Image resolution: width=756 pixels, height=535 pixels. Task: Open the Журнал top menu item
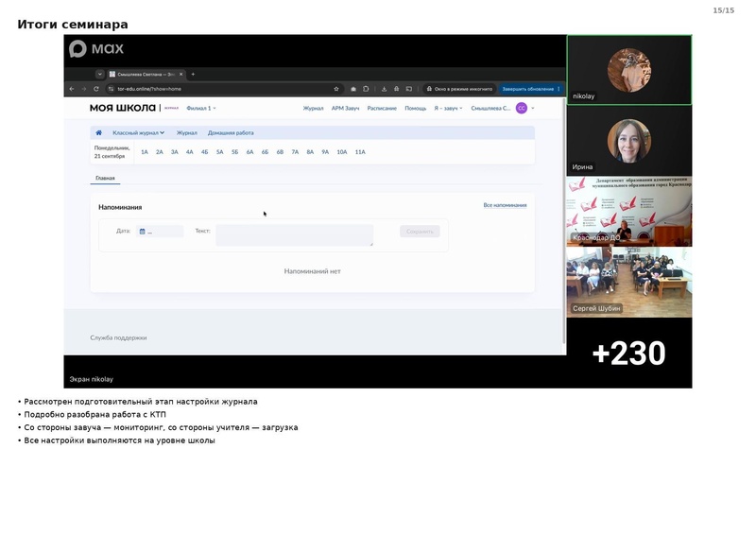tap(313, 108)
